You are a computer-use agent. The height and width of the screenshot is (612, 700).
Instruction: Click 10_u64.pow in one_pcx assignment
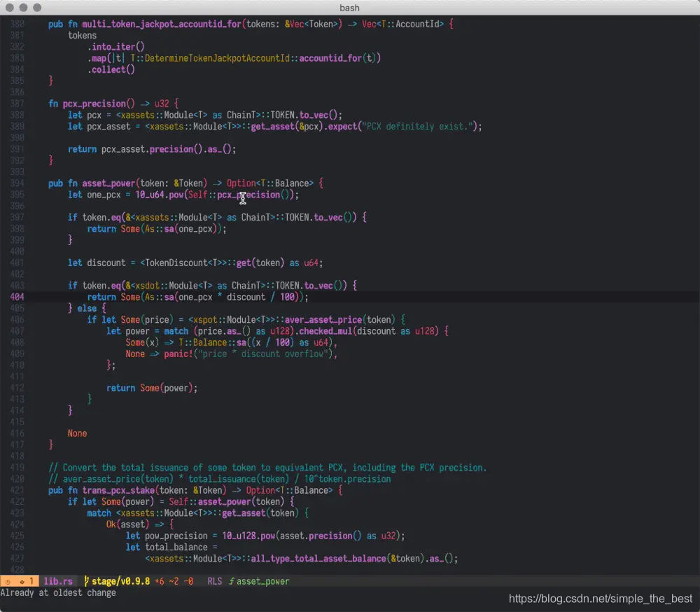160,195
